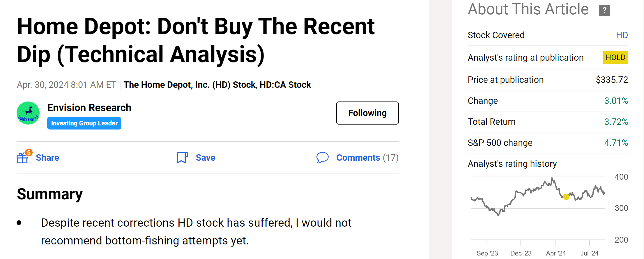Save the article via Save link
This screenshot has height=259, width=644.
click(205, 158)
